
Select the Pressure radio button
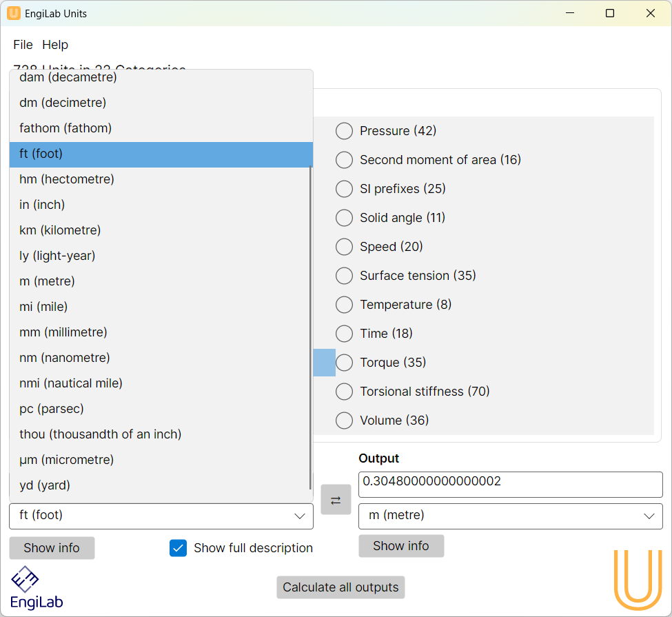coord(344,131)
